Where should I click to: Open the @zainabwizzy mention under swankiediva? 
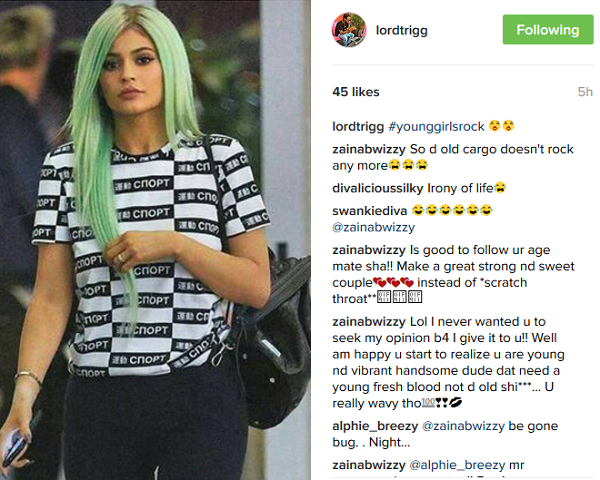pos(373,227)
